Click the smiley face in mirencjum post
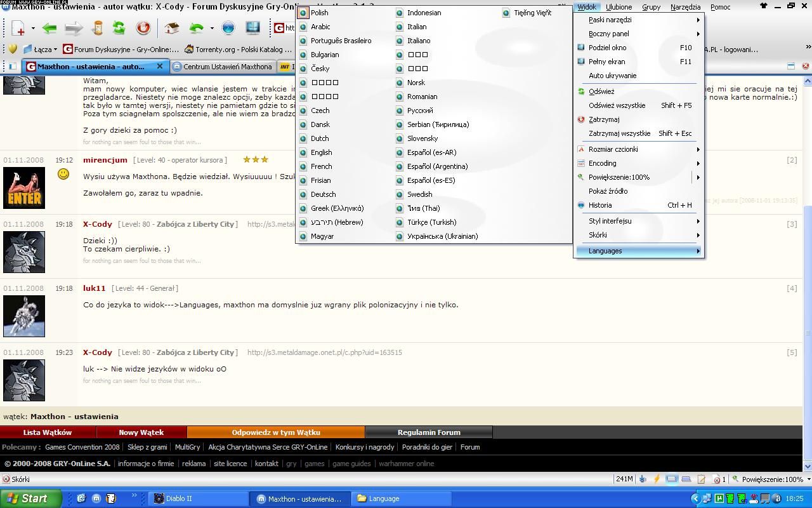 point(63,174)
